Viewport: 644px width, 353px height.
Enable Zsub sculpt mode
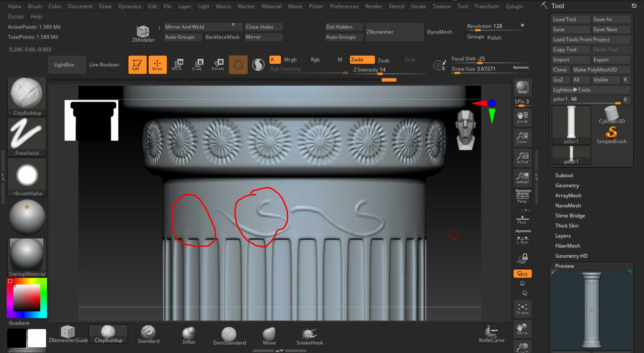(388, 60)
